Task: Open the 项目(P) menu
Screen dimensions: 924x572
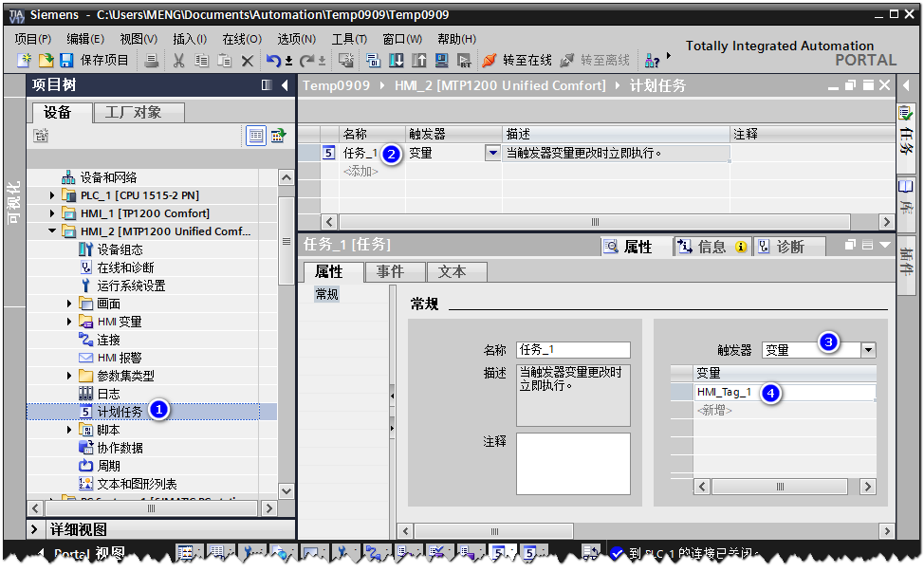Action: point(32,39)
